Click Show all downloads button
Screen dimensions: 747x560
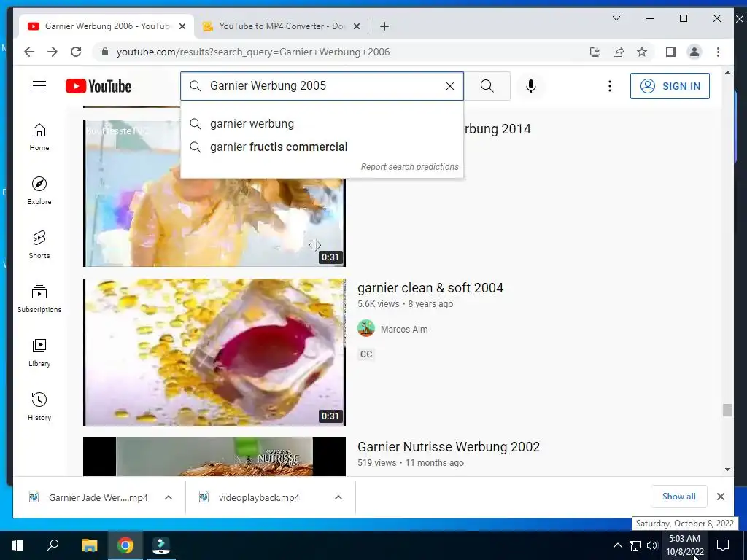click(679, 497)
